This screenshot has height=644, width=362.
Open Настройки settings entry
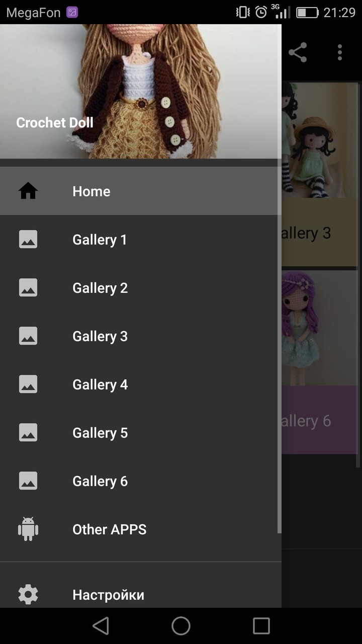tap(108, 595)
